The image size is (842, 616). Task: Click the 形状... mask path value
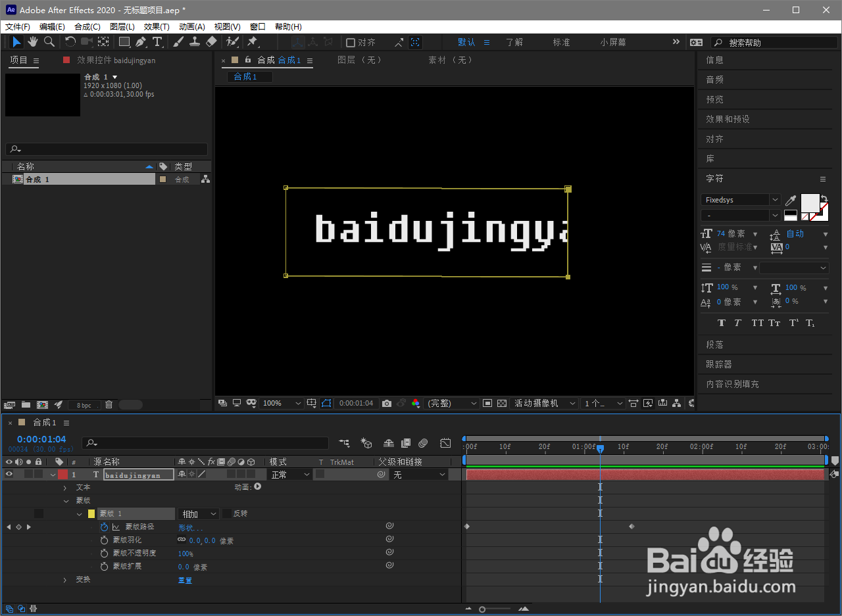[x=191, y=528]
